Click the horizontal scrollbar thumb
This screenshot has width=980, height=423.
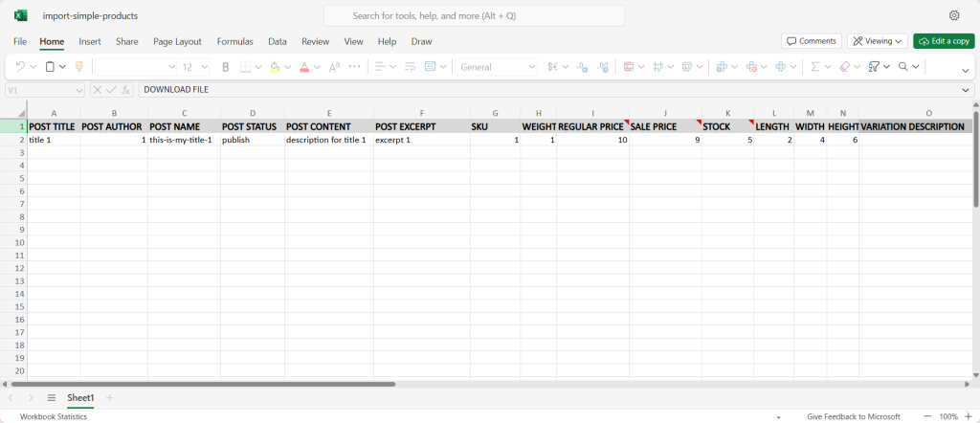203,385
